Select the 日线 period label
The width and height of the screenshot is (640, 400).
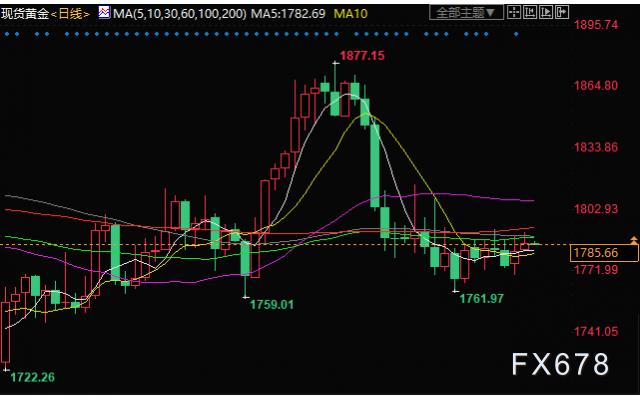click(70, 14)
